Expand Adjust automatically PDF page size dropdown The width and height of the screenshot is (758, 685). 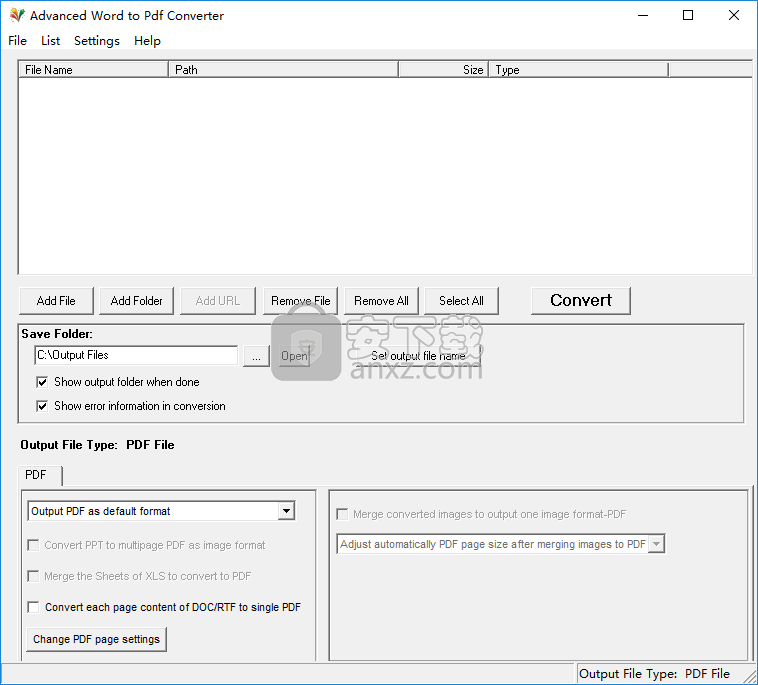(656, 544)
